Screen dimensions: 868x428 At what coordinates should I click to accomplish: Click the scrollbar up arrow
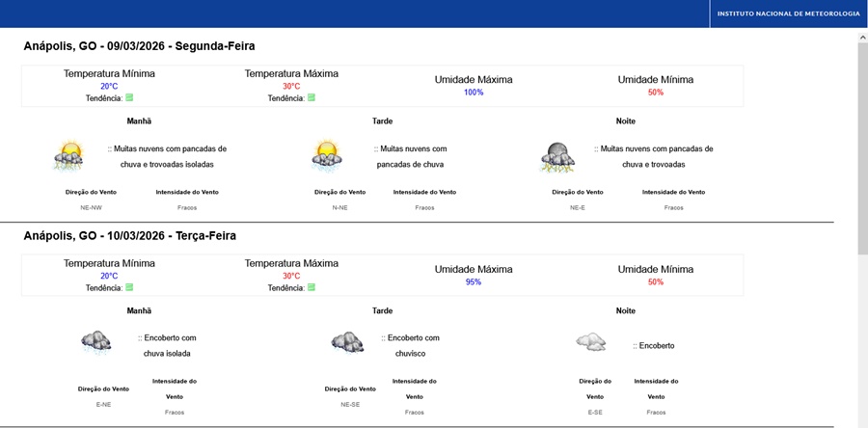tap(862, 35)
